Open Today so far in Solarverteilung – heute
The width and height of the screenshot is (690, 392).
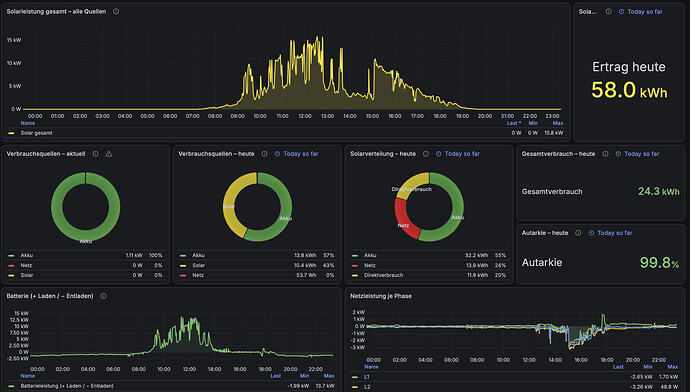coord(462,154)
